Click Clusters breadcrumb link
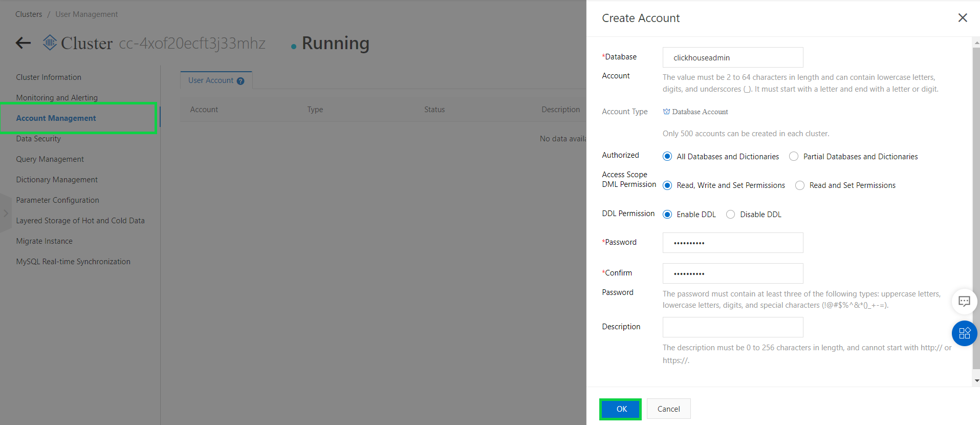Viewport: 980px width, 425px height. click(x=29, y=14)
